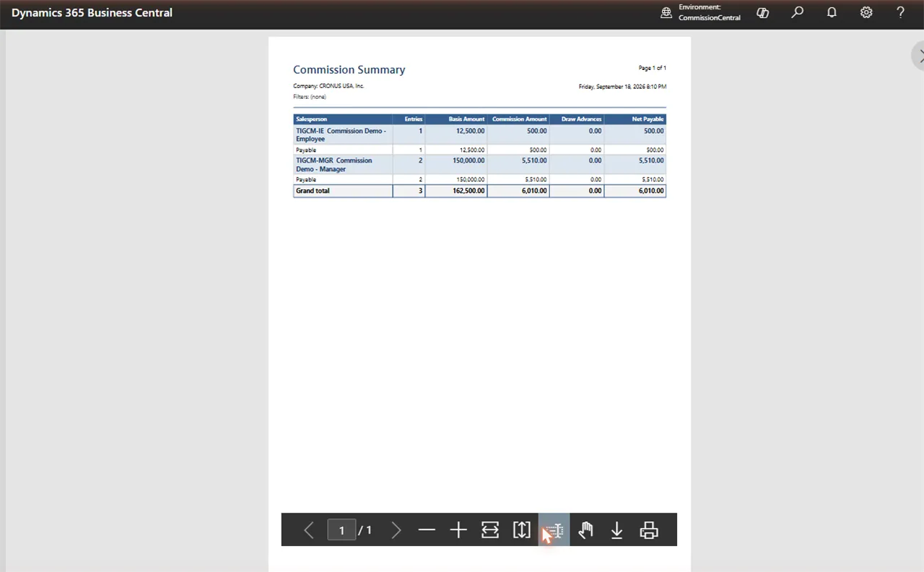
Task: Open the settings gear
Action: 866,12
